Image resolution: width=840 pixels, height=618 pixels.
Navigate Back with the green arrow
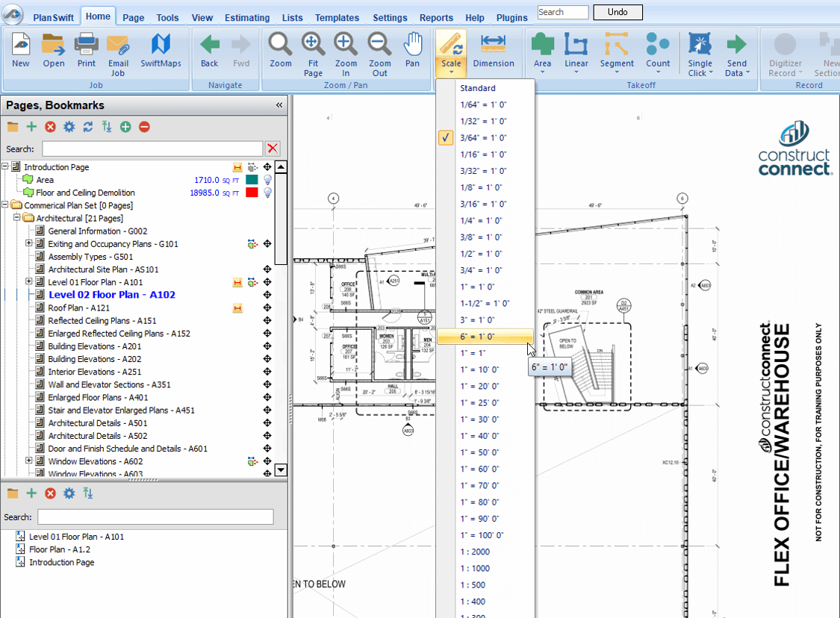pos(210,45)
